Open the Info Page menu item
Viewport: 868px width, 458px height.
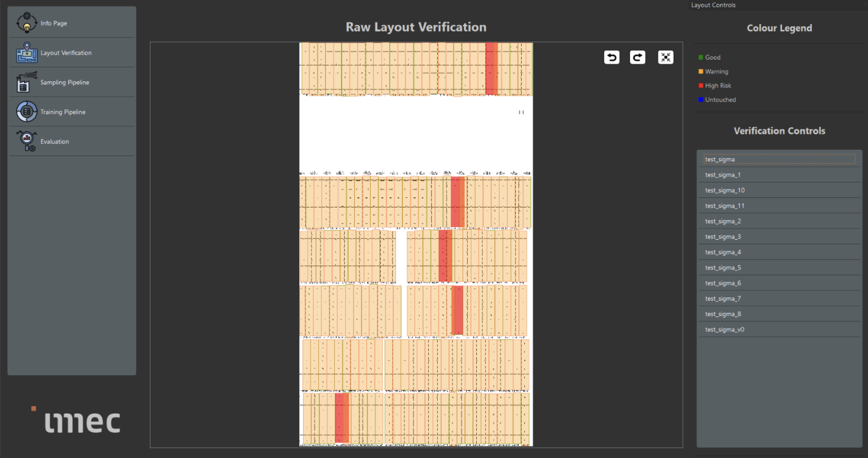pos(72,23)
